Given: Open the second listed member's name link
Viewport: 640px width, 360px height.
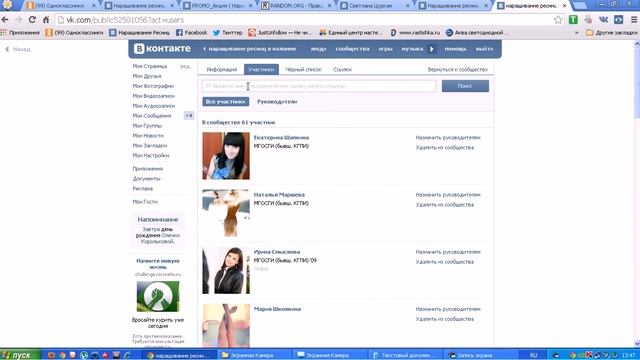Looking at the screenshot, I should [x=279, y=195].
